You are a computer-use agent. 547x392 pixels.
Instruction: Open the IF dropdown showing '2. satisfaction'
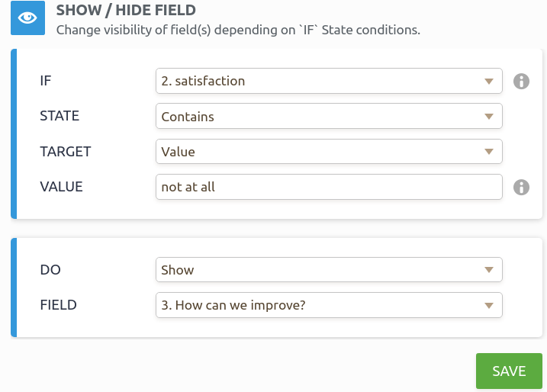pyautogui.click(x=328, y=81)
